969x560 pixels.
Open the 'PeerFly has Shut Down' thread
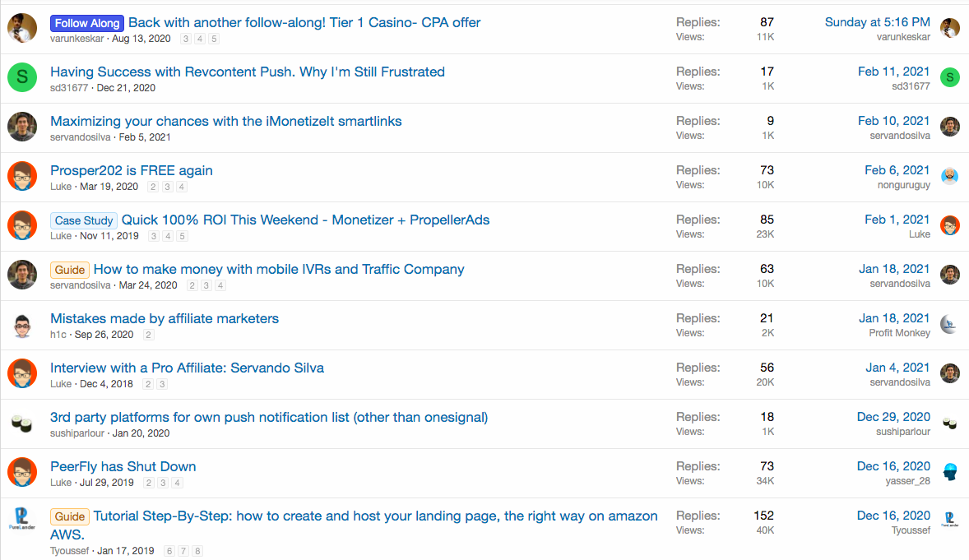pos(123,466)
